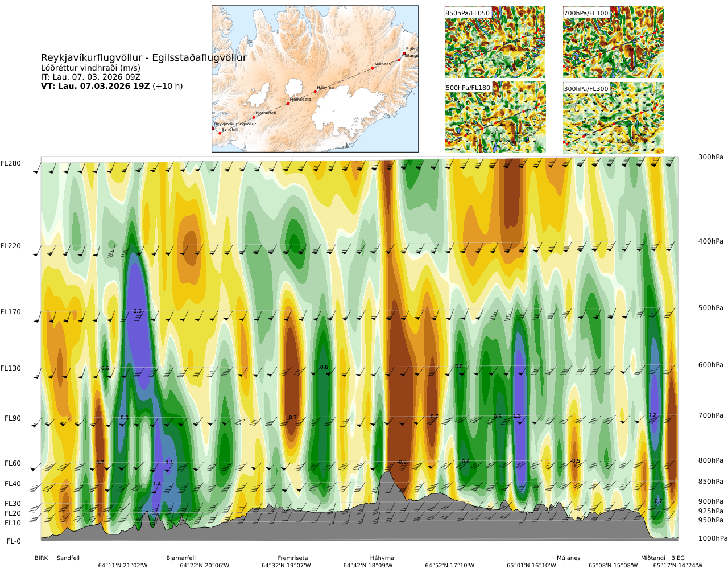
Task: Click the 2.5 value in the purple updraft
Action: 138,311
